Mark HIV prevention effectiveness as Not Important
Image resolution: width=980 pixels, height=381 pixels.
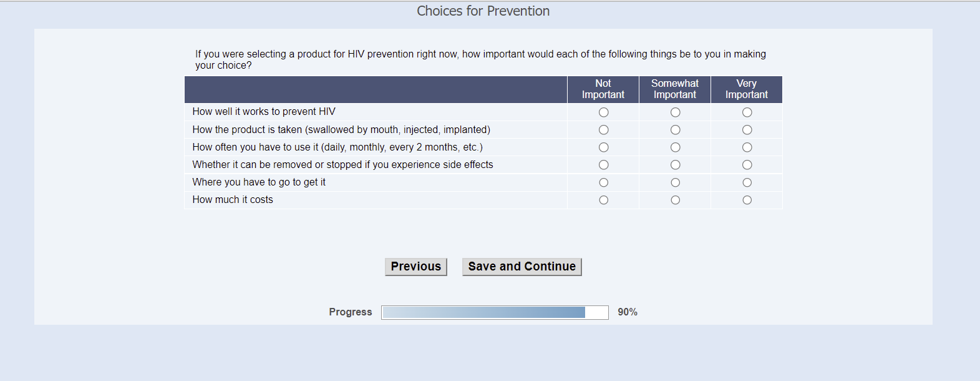pyautogui.click(x=603, y=112)
